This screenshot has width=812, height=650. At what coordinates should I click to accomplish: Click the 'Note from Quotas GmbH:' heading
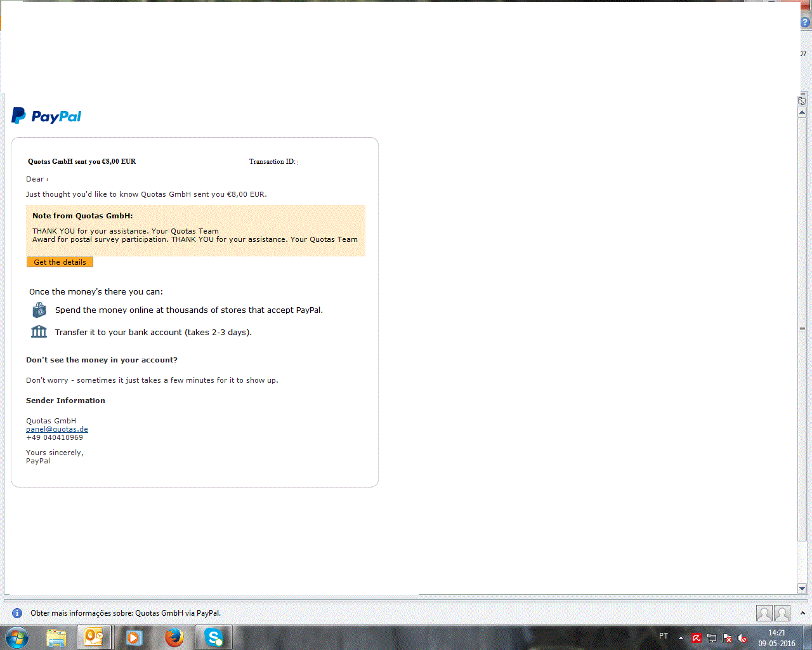[x=82, y=216]
